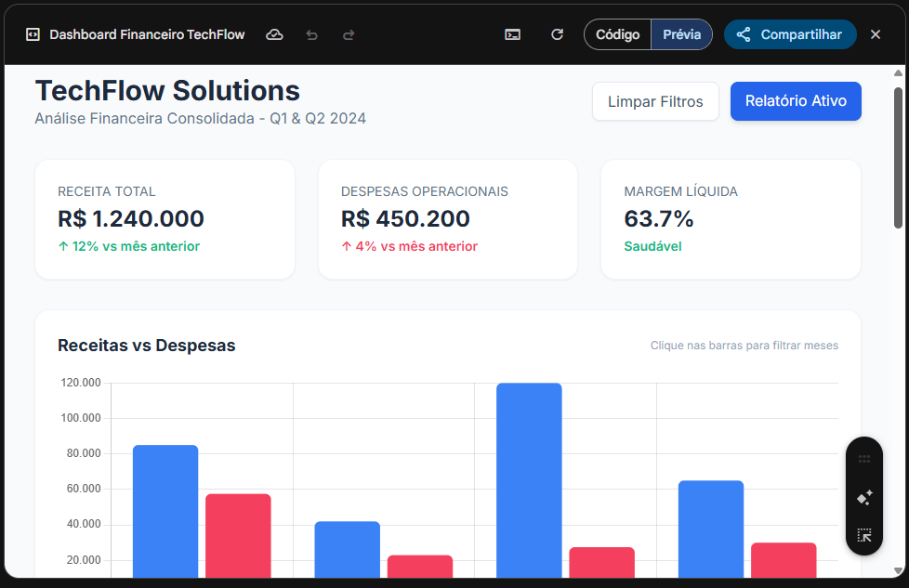Click the blue bar reaching 40.000
Image resolution: width=909 pixels, height=588 pixels.
click(348, 549)
